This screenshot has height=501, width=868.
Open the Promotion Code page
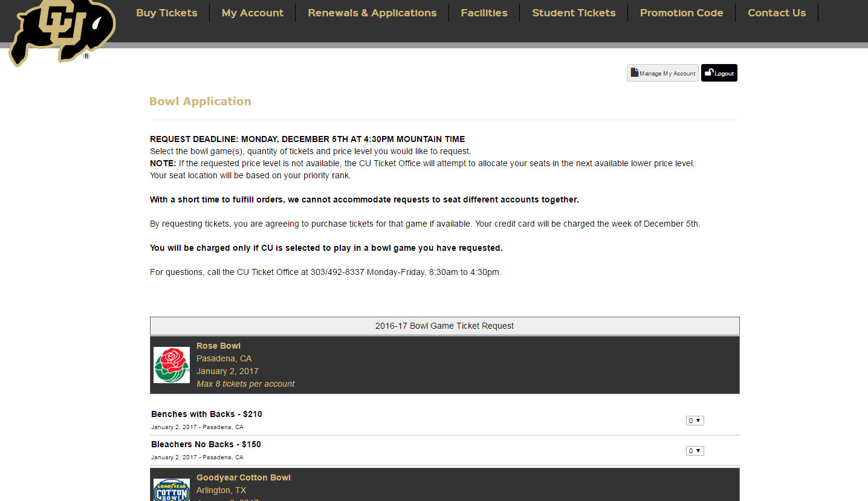click(681, 13)
